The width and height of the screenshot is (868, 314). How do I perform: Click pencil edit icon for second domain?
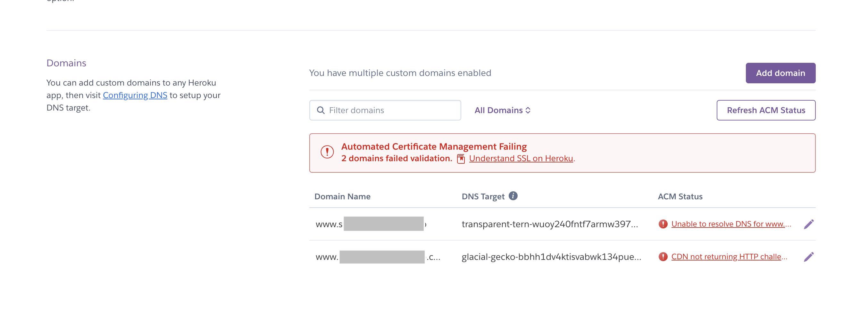[808, 257]
